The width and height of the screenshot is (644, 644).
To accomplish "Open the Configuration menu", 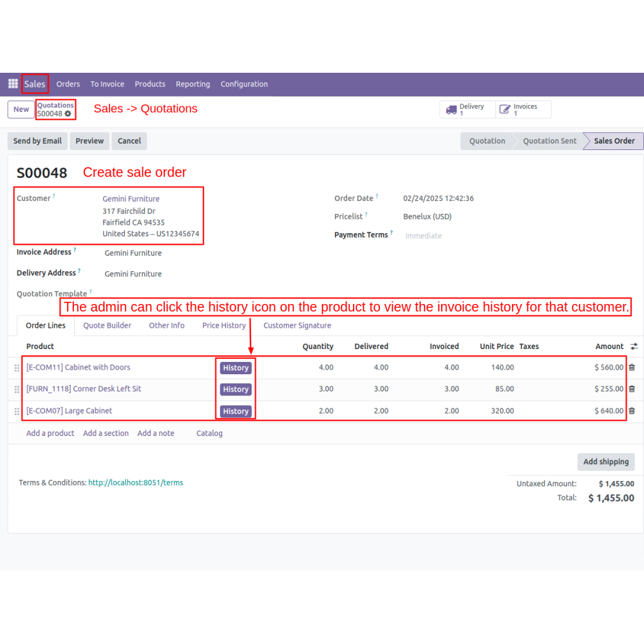I will click(244, 84).
